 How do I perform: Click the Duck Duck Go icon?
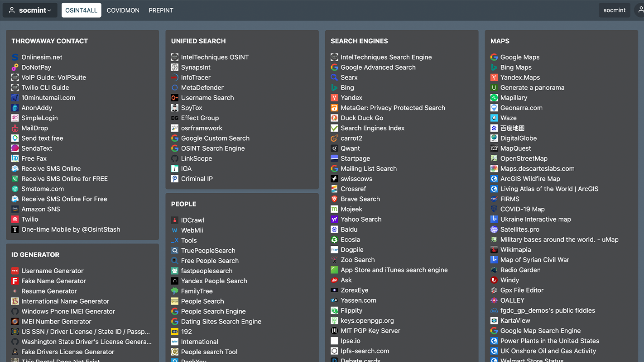tap(334, 118)
